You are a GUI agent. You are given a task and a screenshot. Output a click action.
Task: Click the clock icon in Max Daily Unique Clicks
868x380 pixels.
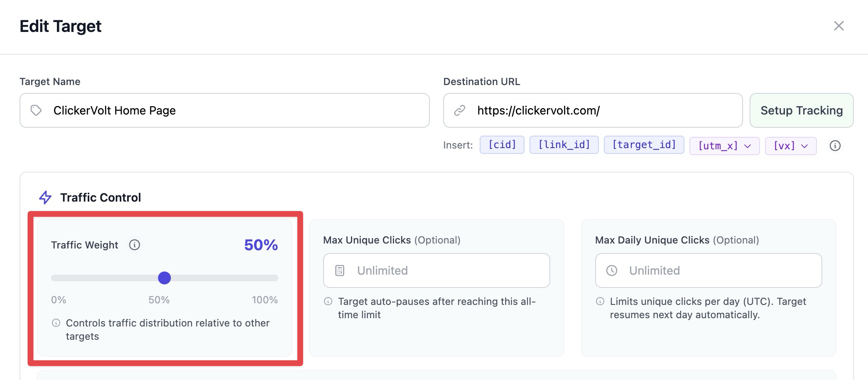(612, 270)
